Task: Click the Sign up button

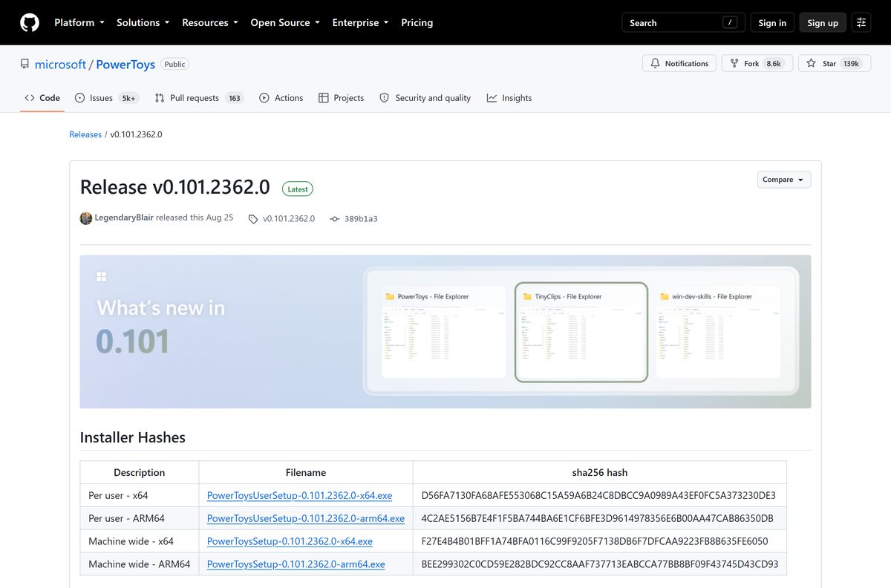Action: [823, 22]
